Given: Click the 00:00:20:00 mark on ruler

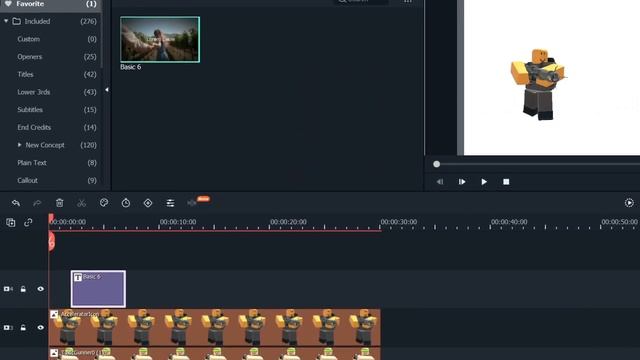Looking at the screenshot, I should click(x=288, y=222).
